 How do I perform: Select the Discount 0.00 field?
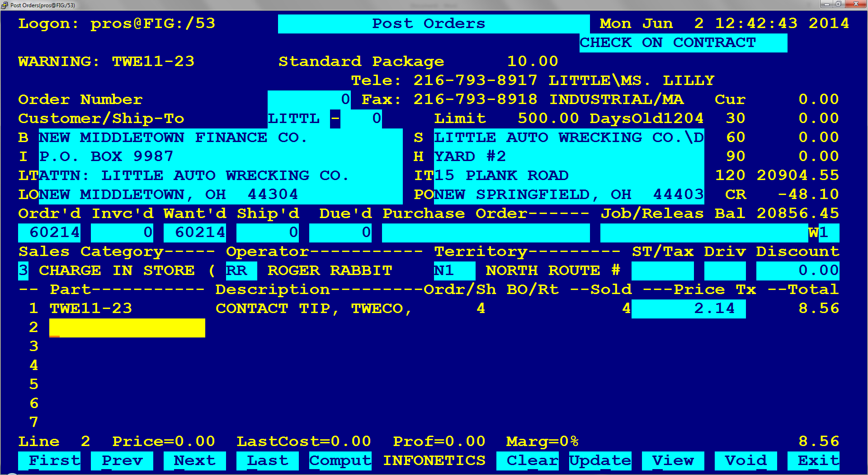[x=797, y=271]
